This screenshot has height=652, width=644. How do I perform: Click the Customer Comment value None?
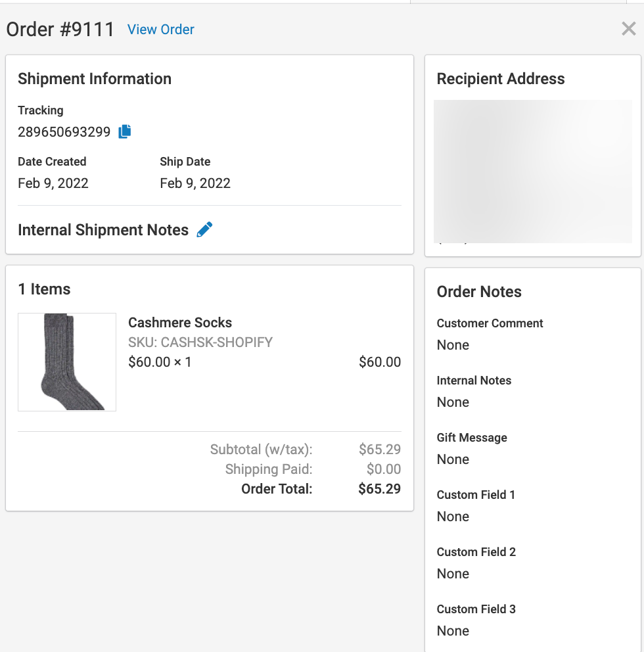[453, 345]
